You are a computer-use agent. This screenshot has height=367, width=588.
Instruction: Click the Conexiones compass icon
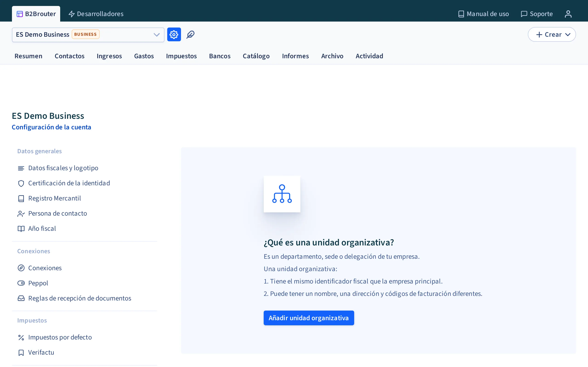21,268
